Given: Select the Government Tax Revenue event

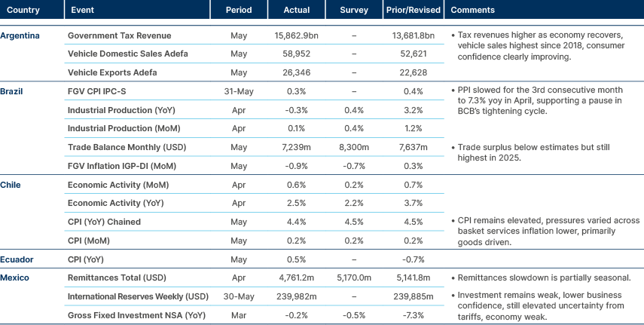Looking at the screenshot, I should click(x=119, y=35).
